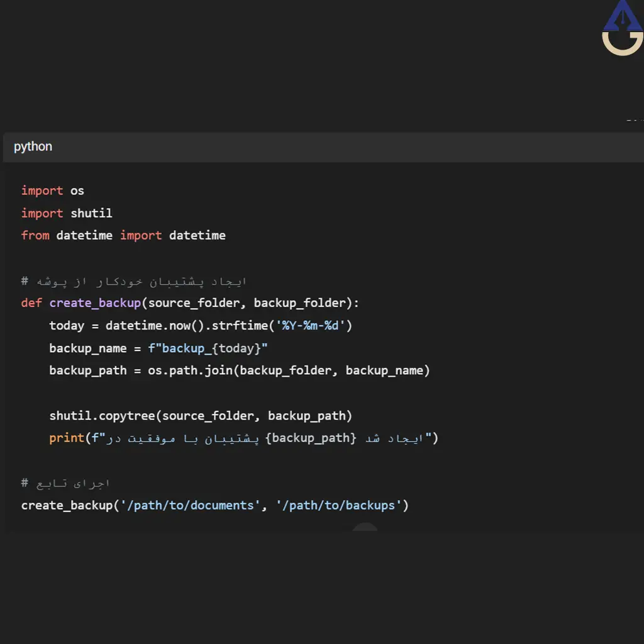The height and width of the screenshot is (644, 644).
Task: Click the blue and beige logo icon
Action: 623,28
